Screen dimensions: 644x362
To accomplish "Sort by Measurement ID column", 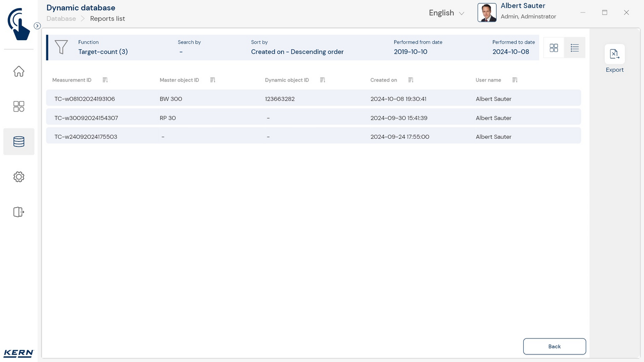I will click(105, 80).
